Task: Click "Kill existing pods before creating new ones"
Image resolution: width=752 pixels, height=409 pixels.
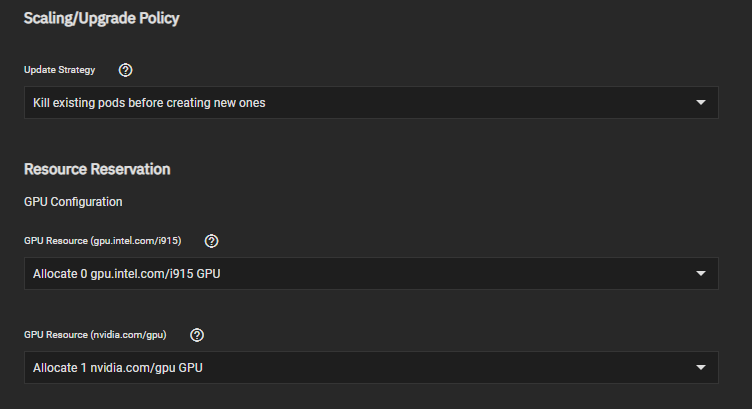Action: [x=149, y=103]
